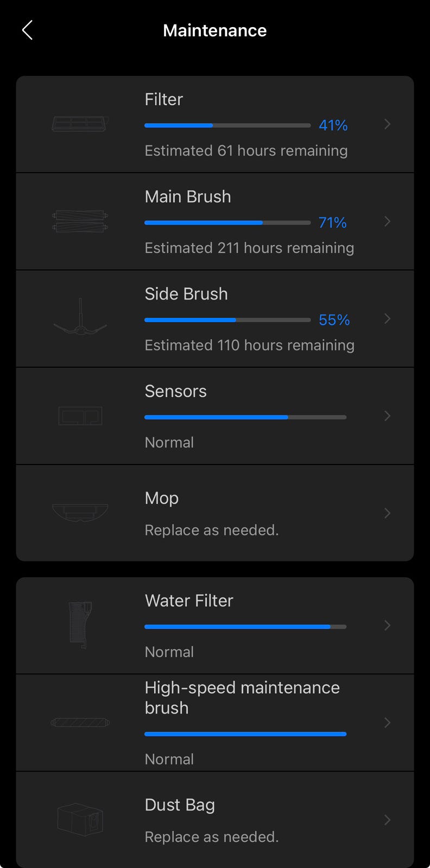Expand the Dust Bag row chevron
The image size is (430, 868).
(387, 820)
